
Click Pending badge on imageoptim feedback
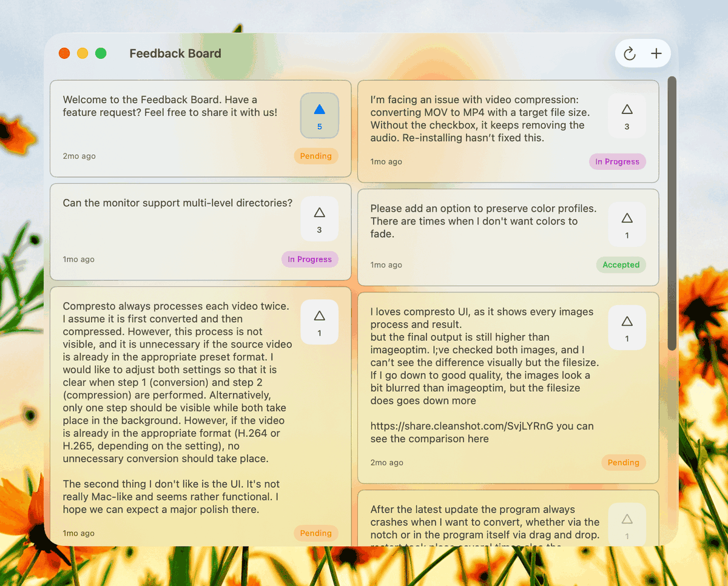pos(623,462)
